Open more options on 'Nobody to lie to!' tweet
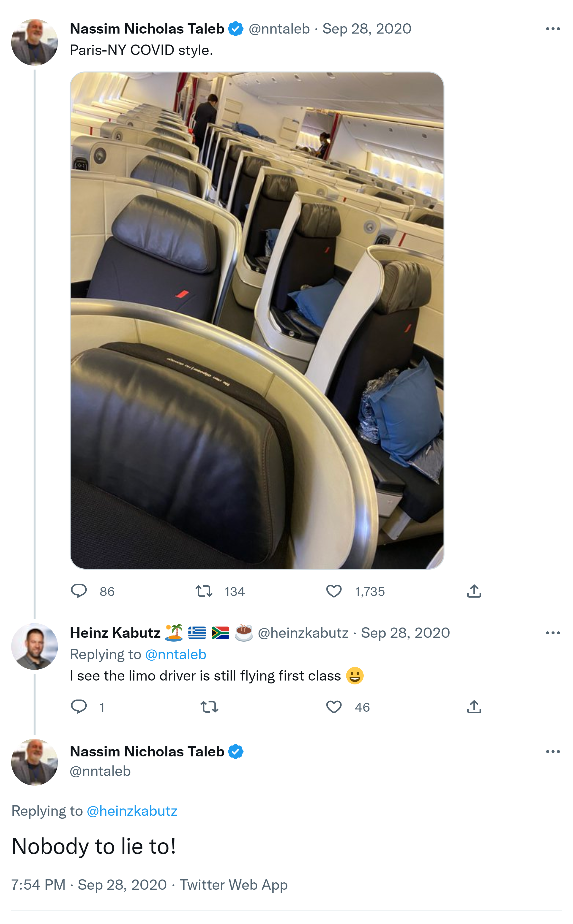 click(553, 752)
